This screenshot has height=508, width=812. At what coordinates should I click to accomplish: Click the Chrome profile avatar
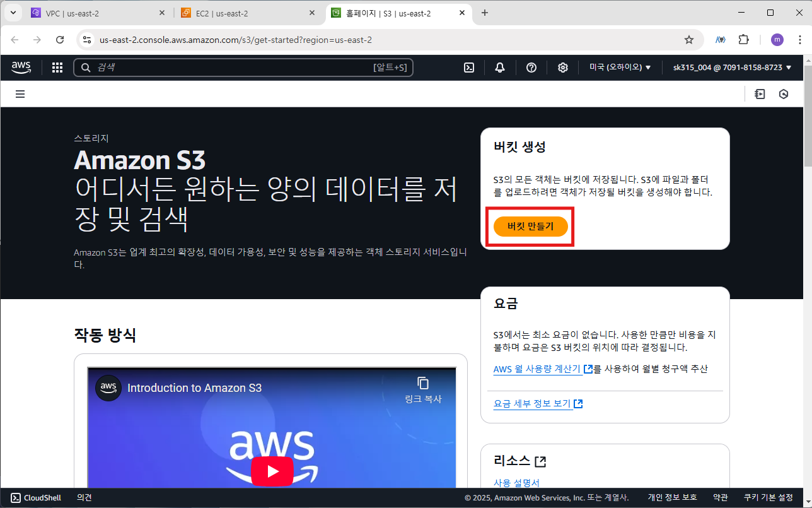coord(777,40)
